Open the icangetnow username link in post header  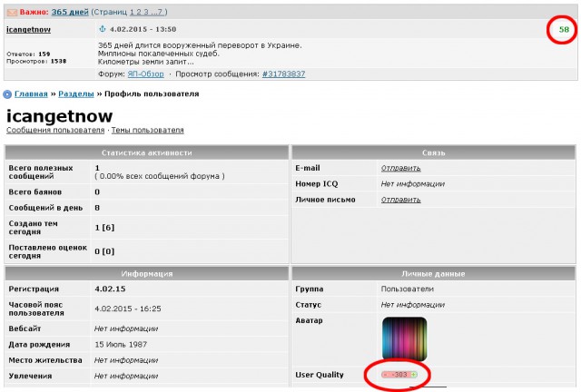28,29
